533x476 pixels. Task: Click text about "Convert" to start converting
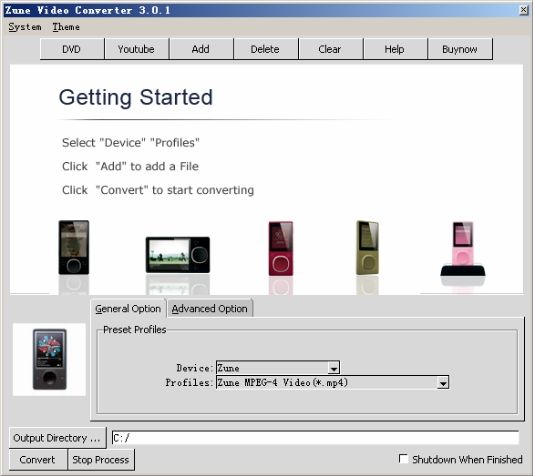pos(158,190)
